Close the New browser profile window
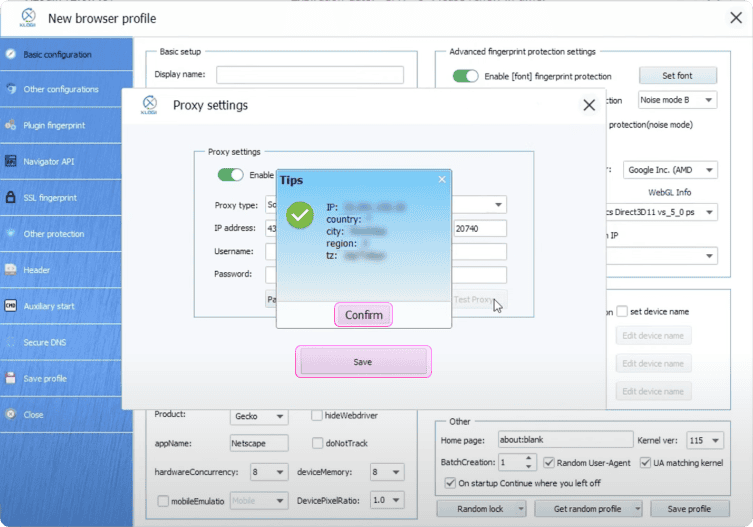 (x=736, y=18)
